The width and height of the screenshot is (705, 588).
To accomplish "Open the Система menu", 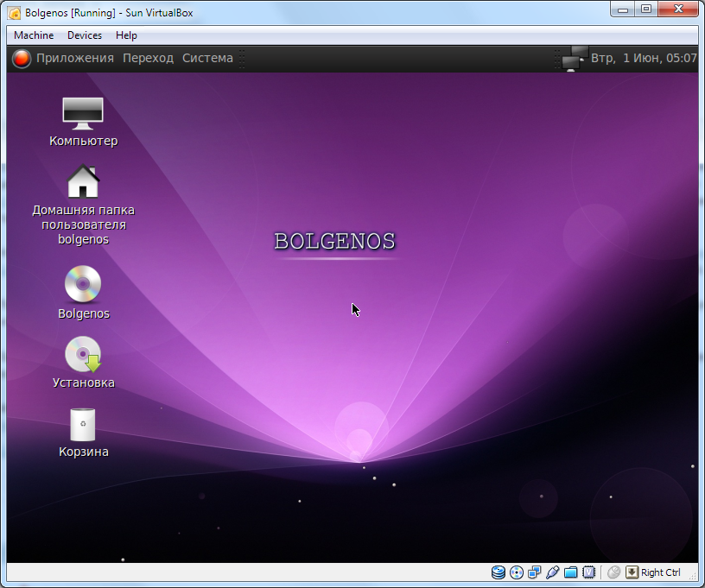I will pyautogui.click(x=207, y=58).
